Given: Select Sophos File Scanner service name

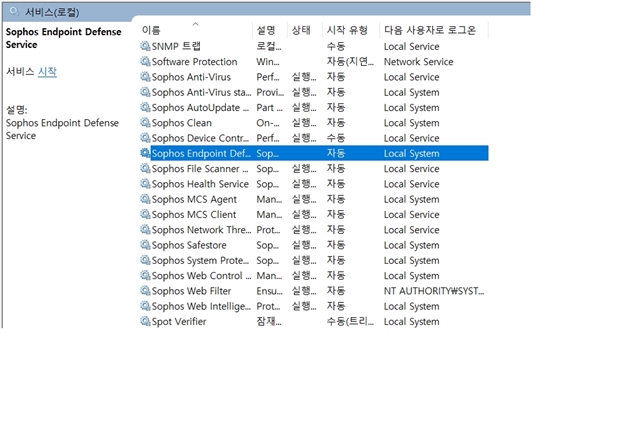Looking at the screenshot, I should pyautogui.click(x=200, y=169).
